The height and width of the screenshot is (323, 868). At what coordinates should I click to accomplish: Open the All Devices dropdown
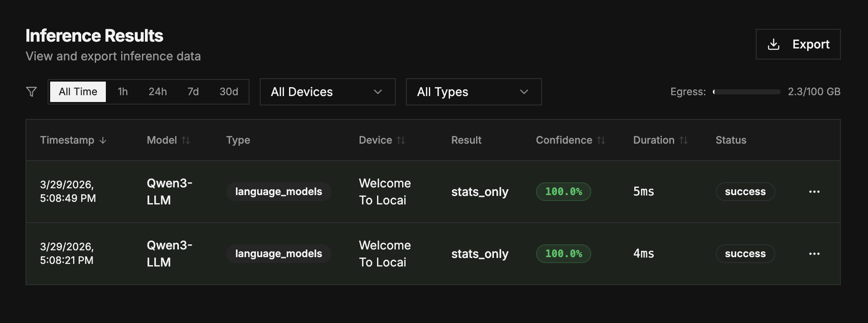328,92
